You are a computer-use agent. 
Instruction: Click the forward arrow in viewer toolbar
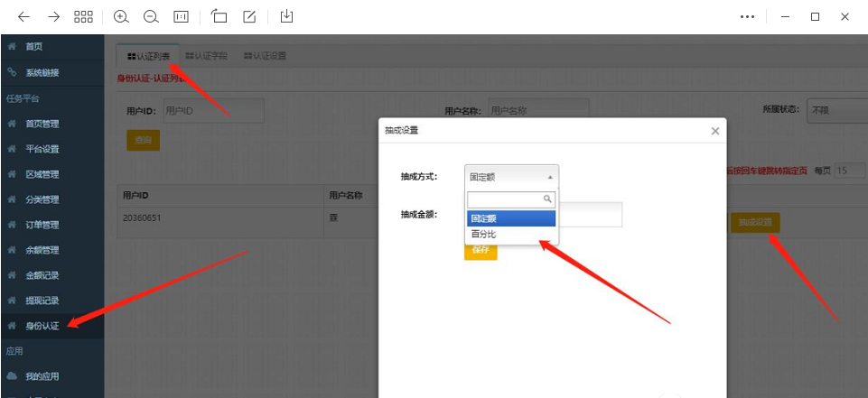tap(53, 16)
